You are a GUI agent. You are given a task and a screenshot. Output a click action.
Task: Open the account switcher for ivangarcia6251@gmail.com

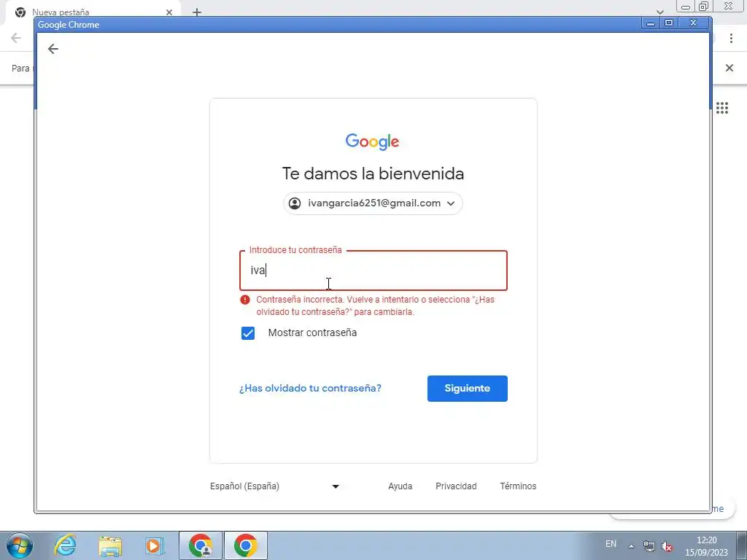(x=373, y=203)
